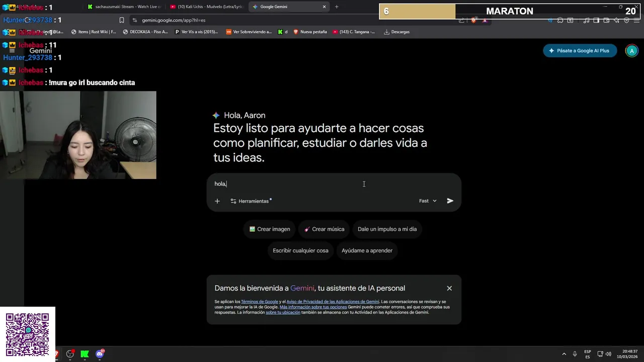Send the prompt with the arrow icon

(x=450, y=201)
